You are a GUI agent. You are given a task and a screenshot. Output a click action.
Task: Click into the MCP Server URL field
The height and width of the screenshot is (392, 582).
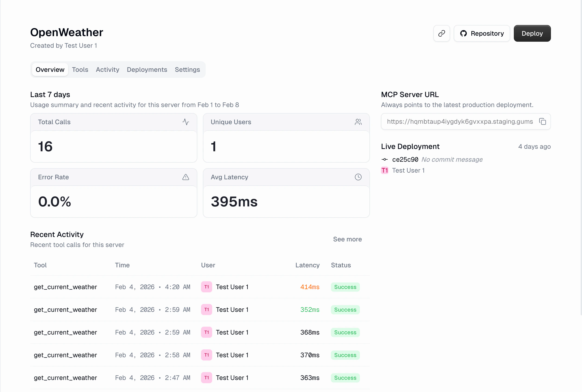coord(459,122)
